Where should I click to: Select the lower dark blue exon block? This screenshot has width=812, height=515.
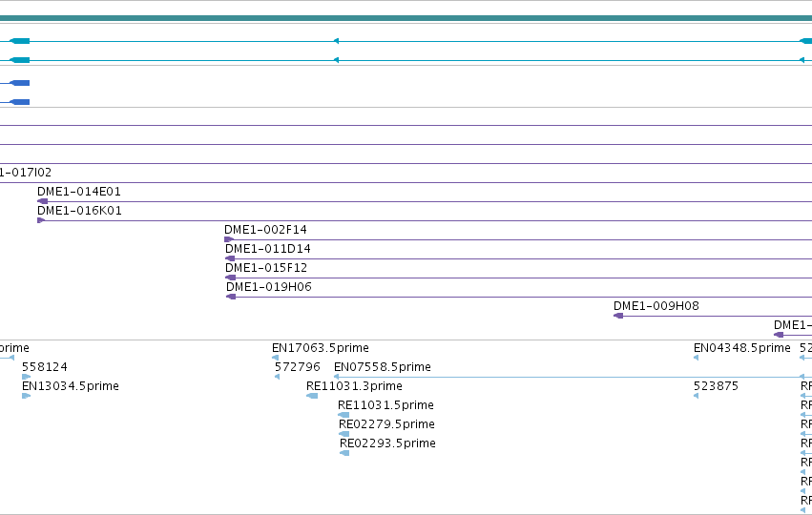point(20,102)
